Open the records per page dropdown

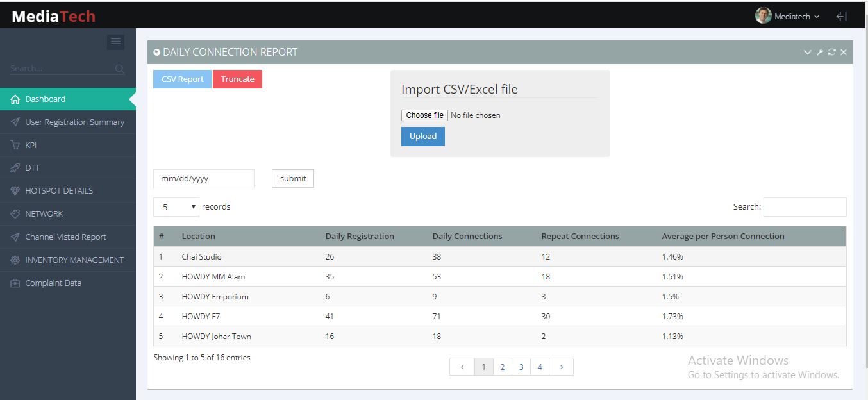(x=176, y=207)
